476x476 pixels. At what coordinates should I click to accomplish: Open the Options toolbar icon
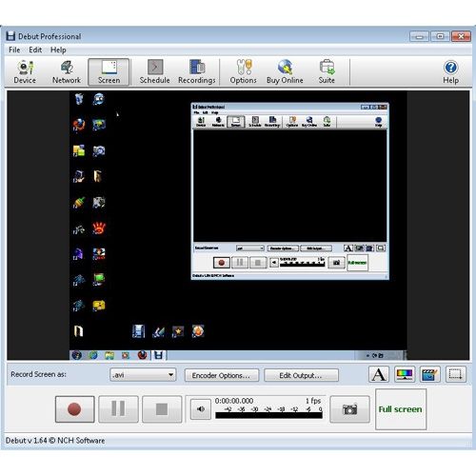coord(243,72)
